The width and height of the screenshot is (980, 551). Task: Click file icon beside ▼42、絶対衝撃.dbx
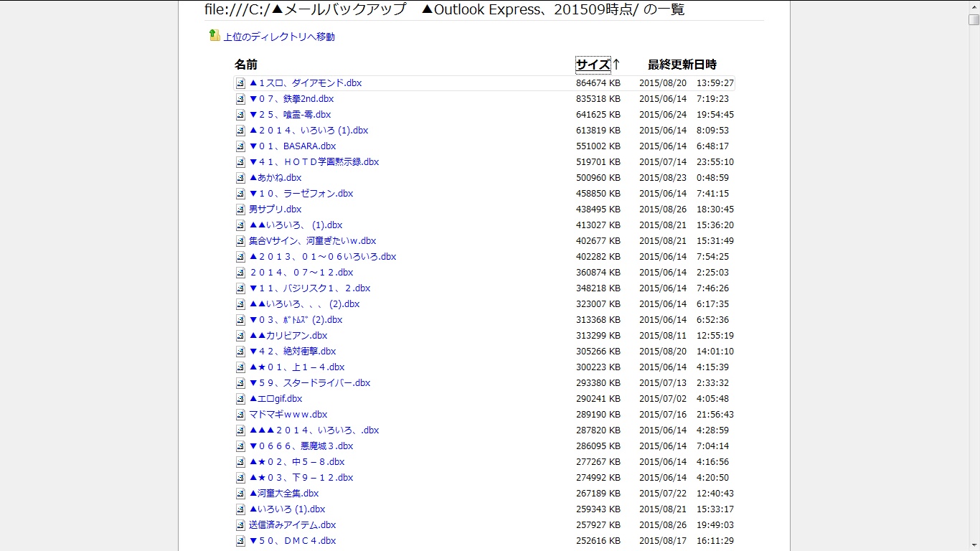pyautogui.click(x=241, y=352)
